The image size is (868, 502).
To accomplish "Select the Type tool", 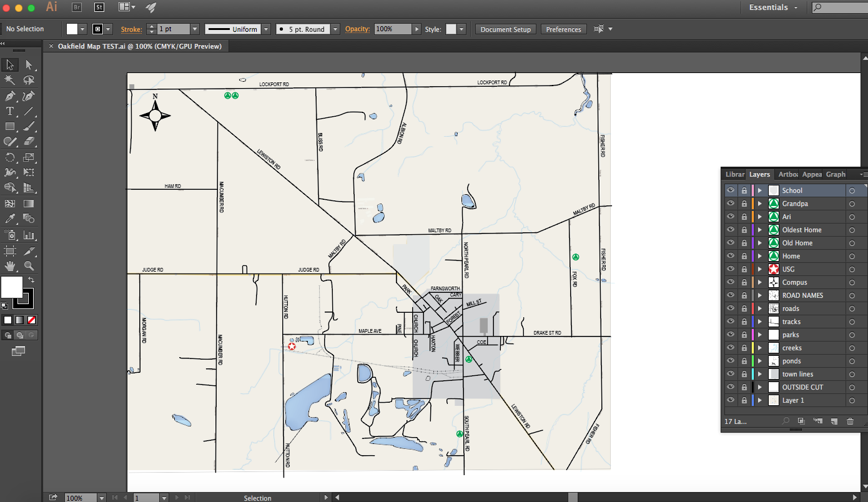I will pos(10,111).
